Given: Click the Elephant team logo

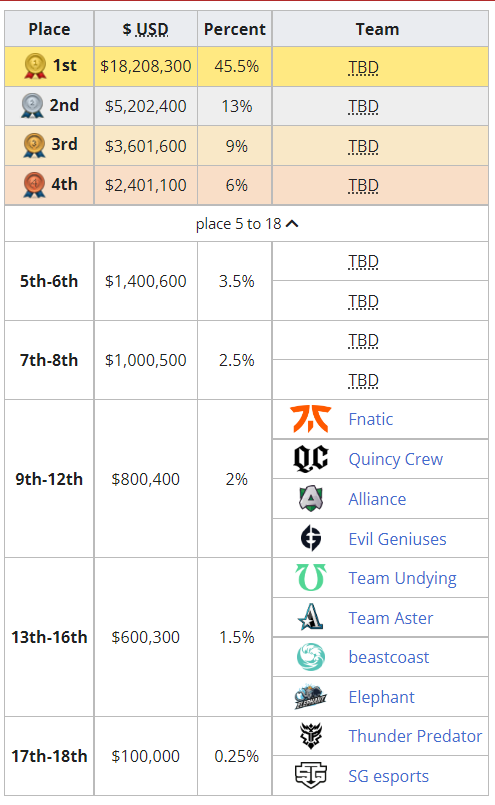Looking at the screenshot, I should click(311, 697).
